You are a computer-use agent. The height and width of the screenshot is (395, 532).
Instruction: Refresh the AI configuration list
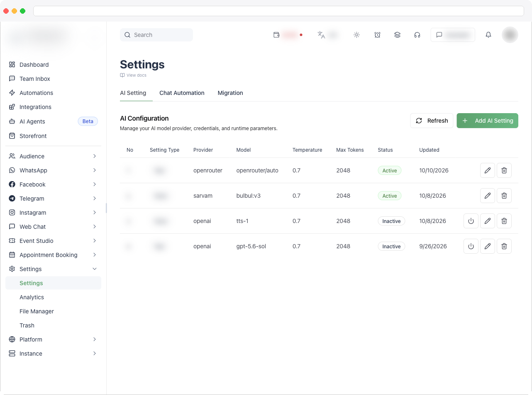(432, 121)
